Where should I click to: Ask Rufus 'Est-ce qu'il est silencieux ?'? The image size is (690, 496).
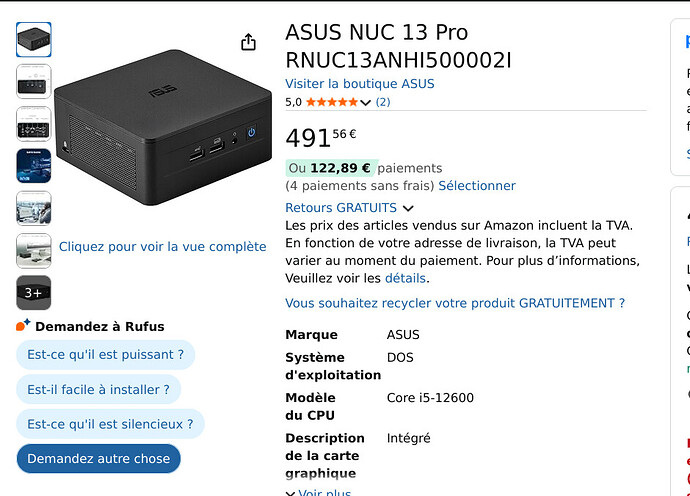pyautogui.click(x=110, y=424)
